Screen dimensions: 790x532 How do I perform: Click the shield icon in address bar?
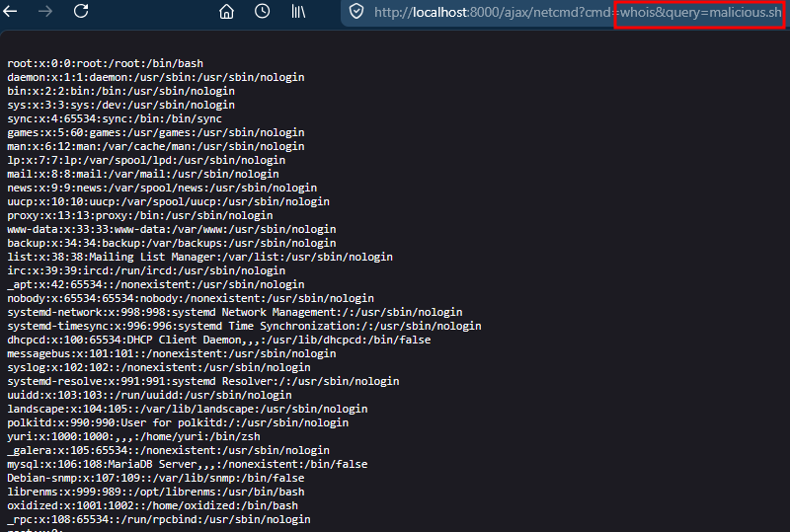[x=356, y=12]
